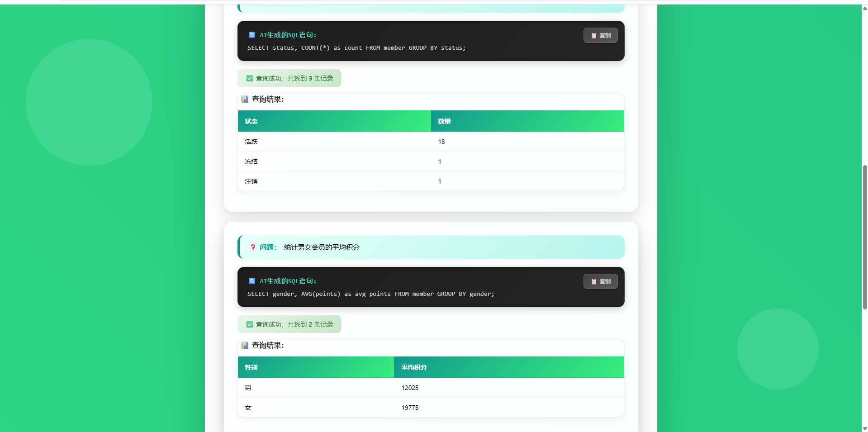Click the refresh icon beside second AI生成的SQL语句

click(x=252, y=281)
